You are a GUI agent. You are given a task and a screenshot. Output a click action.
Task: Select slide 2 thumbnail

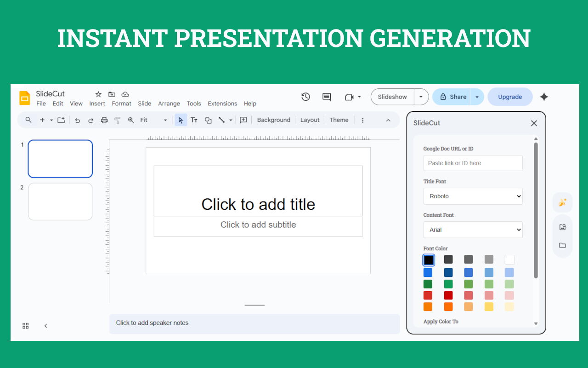click(60, 201)
